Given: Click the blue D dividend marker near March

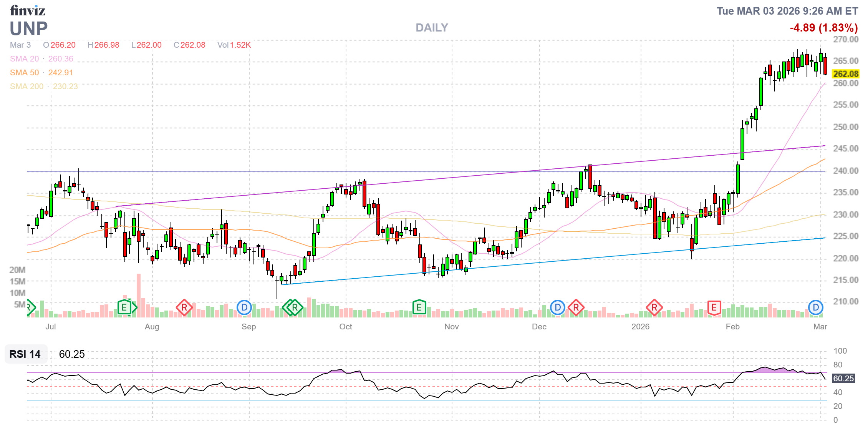Looking at the screenshot, I should (x=816, y=307).
